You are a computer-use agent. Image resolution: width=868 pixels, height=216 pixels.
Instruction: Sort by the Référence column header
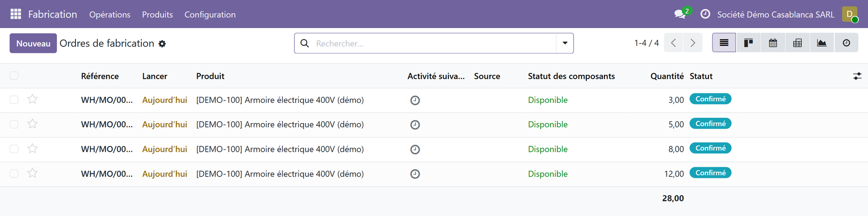(x=100, y=76)
